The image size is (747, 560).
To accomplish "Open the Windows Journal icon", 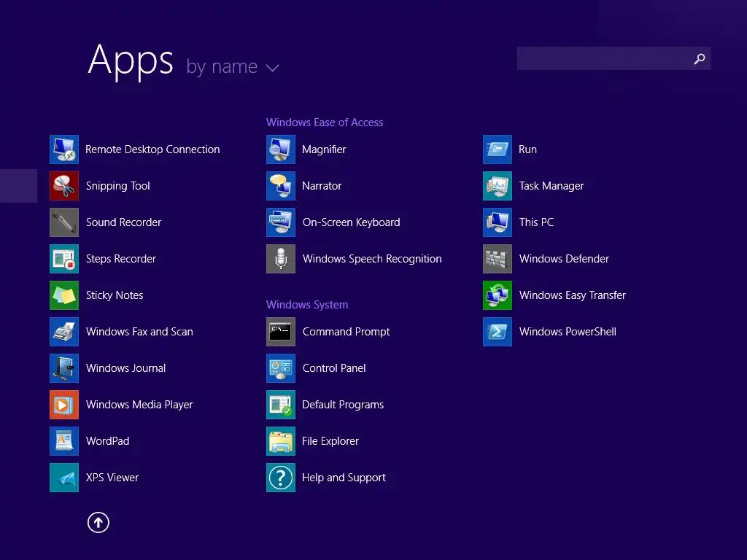I will (64, 368).
